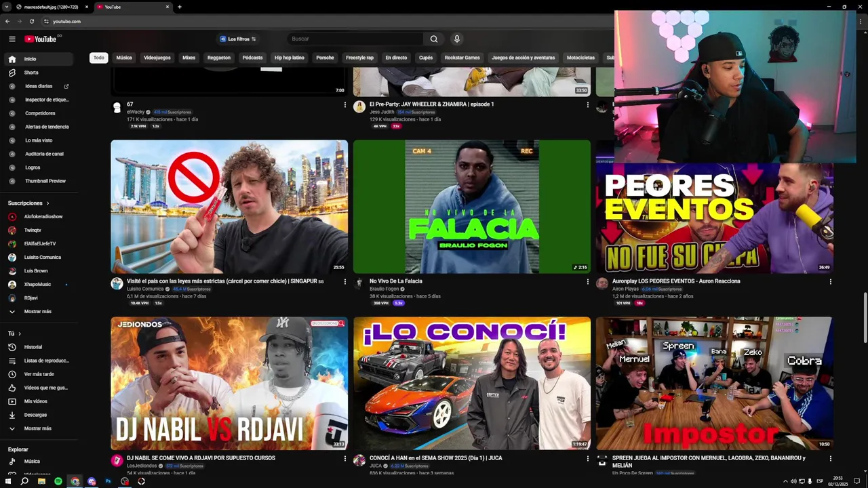Open options menu for DJ NABIL video
The height and width of the screenshot is (488, 868).
tap(344, 458)
